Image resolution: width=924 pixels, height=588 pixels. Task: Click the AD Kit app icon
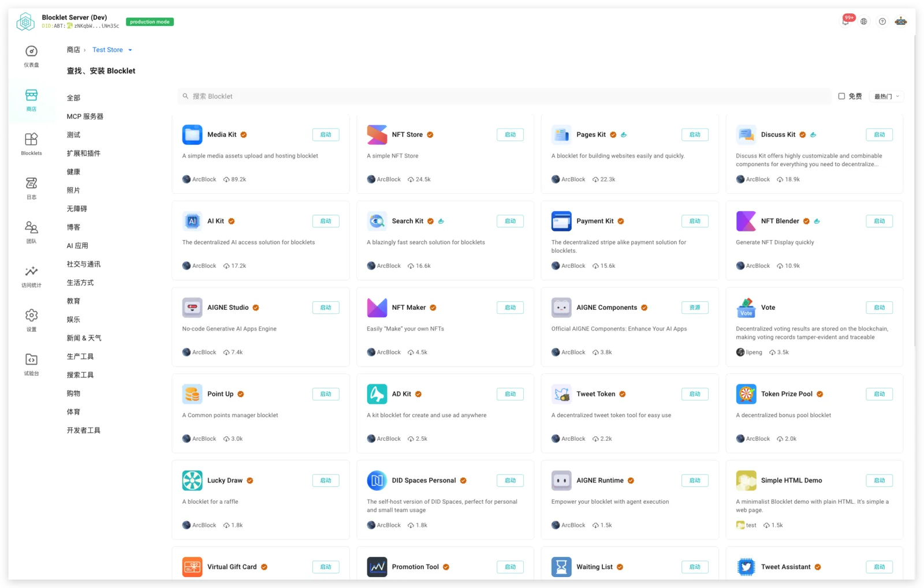(377, 394)
